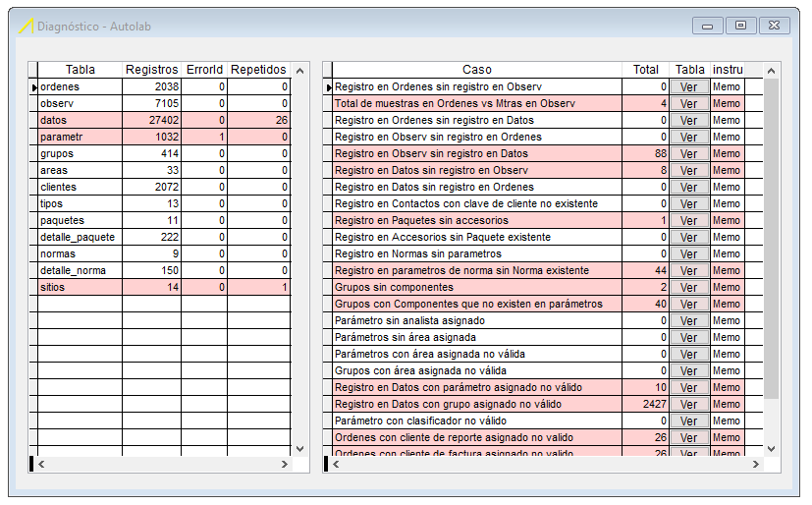This screenshot has height=505, width=812.
Task: Select the 'grupos' table row
Action: (164, 154)
